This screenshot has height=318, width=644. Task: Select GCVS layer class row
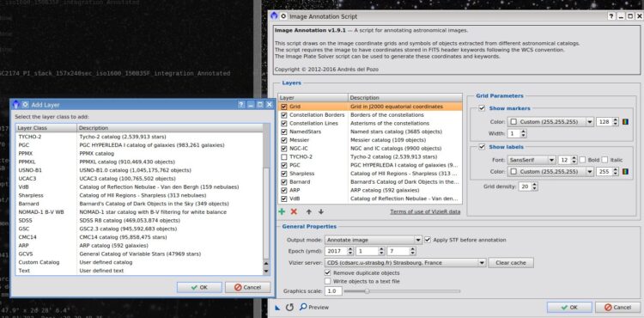(140, 254)
